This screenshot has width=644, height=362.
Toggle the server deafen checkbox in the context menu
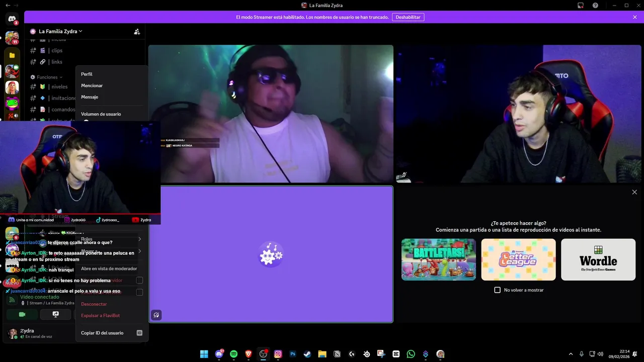[x=139, y=292]
